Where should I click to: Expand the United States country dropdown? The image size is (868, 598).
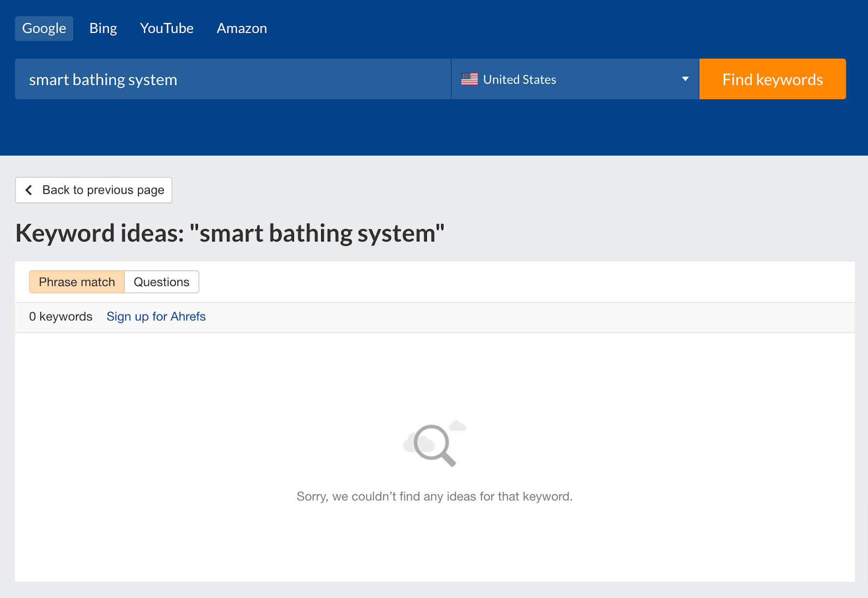click(575, 79)
